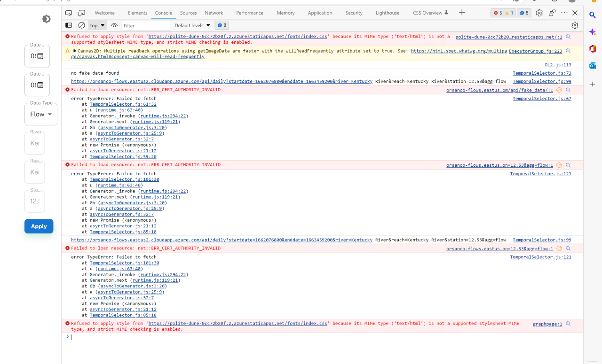Screen dimensions: 602x364
Task: Click the send feedback icon beside settings
Action: (552, 13)
